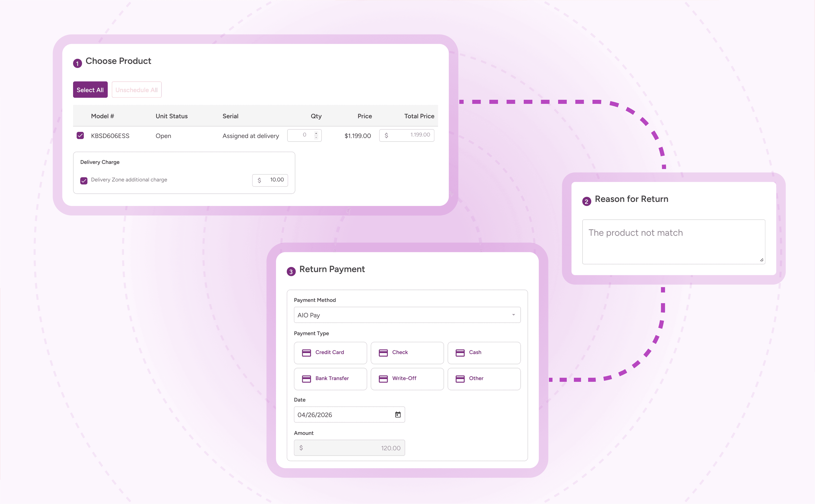Click the Serial column header
This screenshot has height=504, width=815.
230,116
